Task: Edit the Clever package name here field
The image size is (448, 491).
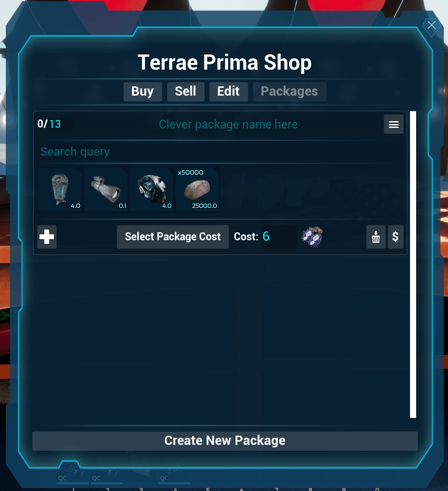Action: [x=228, y=125]
